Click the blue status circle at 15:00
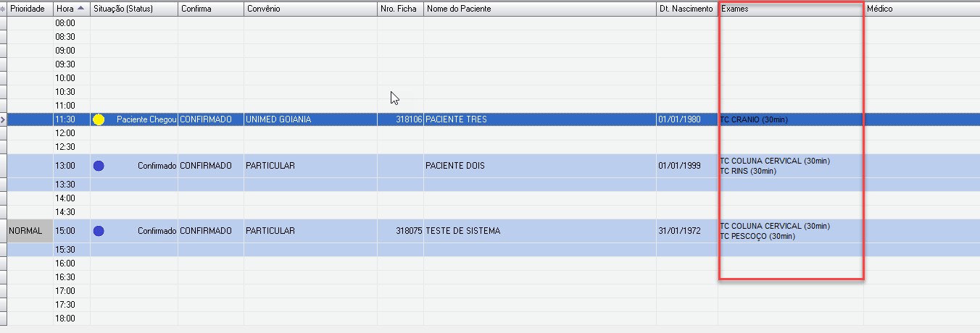Image resolution: width=980 pixels, height=333 pixels. [x=99, y=231]
